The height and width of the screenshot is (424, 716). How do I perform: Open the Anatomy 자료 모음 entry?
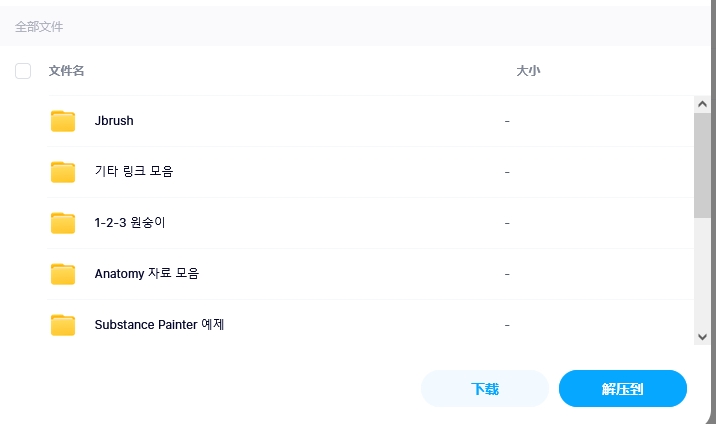[x=147, y=274]
